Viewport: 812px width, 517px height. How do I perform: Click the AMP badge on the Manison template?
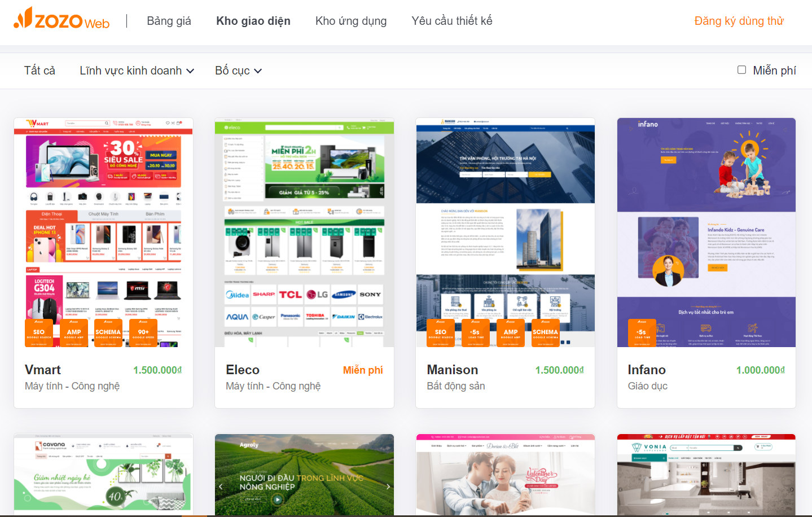511,333
